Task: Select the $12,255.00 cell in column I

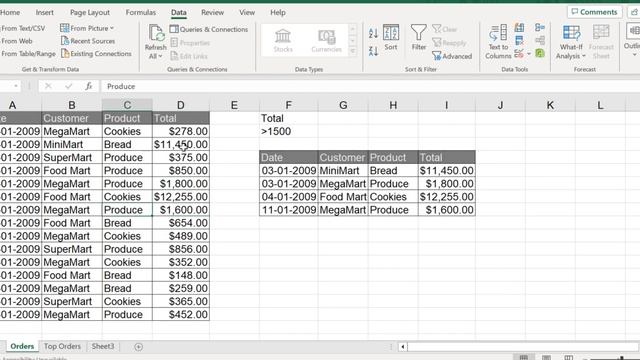Action: (447, 197)
